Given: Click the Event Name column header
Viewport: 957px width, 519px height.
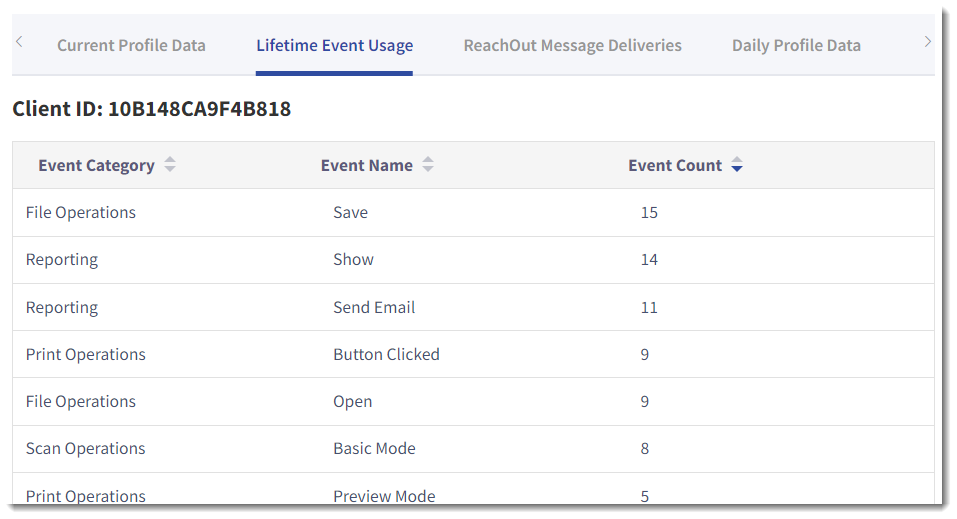Looking at the screenshot, I should (x=367, y=165).
